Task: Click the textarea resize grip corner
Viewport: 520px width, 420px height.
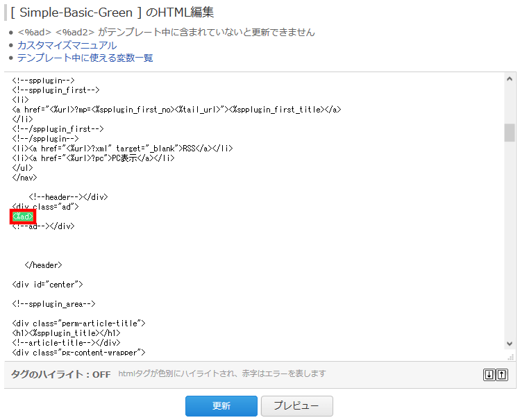Action: click(x=511, y=357)
